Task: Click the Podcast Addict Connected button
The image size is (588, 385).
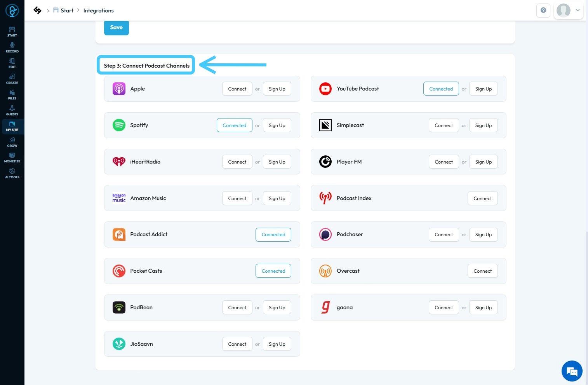Action: [x=273, y=235]
